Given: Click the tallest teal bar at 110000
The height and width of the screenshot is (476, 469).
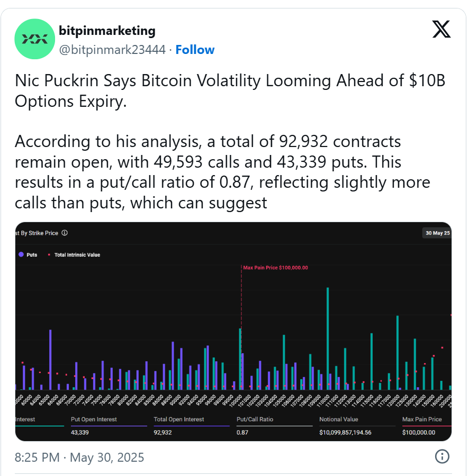Looking at the screenshot, I should (x=328, y=338).
